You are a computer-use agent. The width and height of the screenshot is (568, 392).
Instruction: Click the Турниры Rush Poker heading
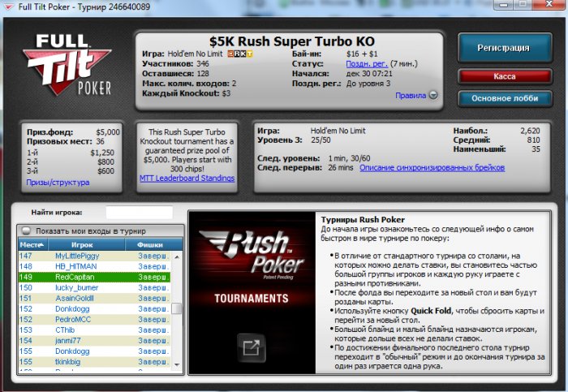point(363,220)
